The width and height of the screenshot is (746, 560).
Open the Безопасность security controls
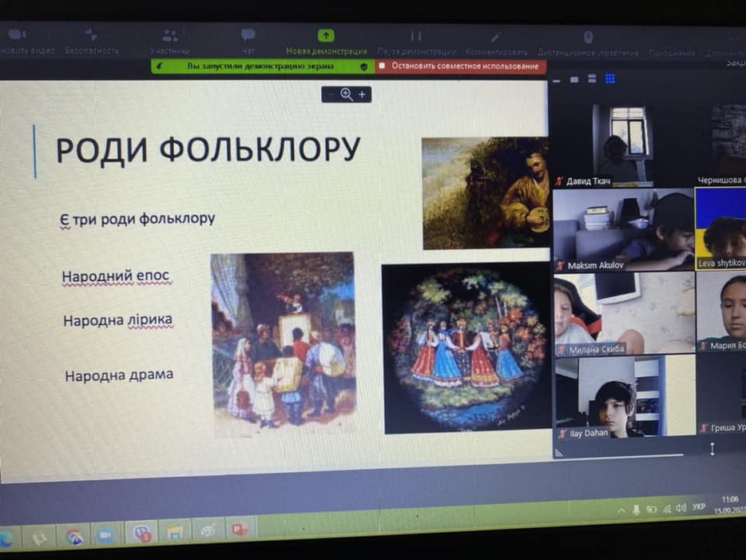pos(91,40)
